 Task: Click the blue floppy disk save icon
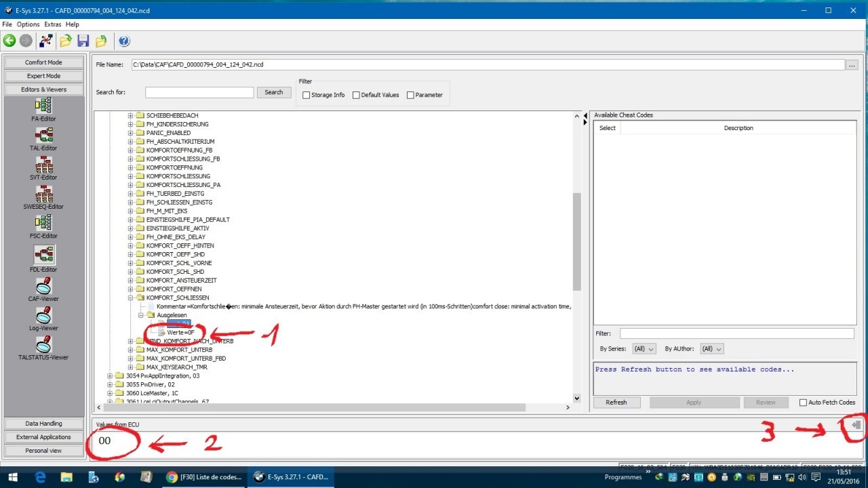tap(83, 41)
